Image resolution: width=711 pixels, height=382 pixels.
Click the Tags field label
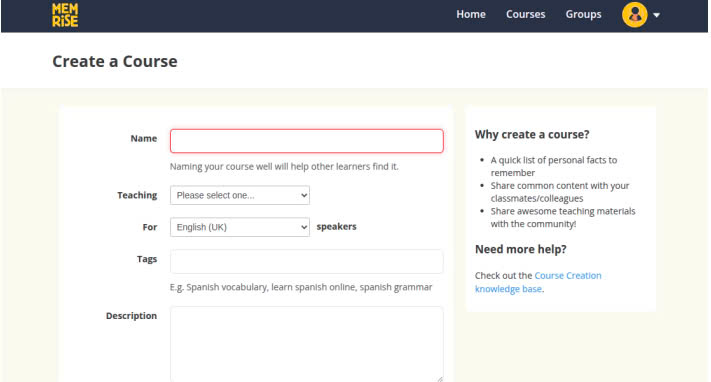(x=147, y=259)
